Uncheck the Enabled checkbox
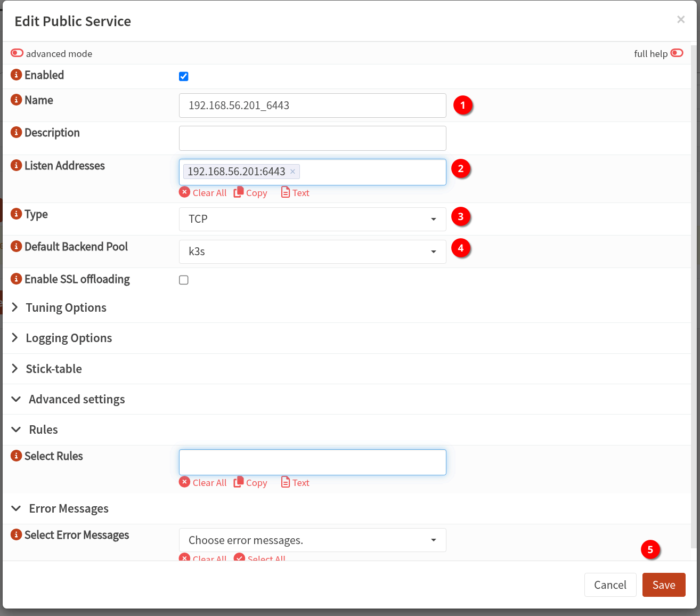Screen dimensions: 700x616 [x=184, y=76]
